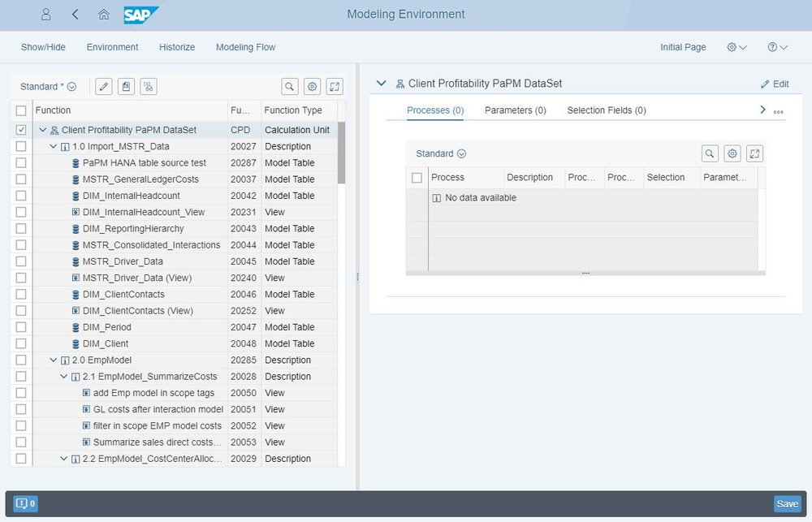The width and height of the screenshot is (812, 522).
Task: Check the PaPM HANA table source test checkbox
Action: coord(21,162)
